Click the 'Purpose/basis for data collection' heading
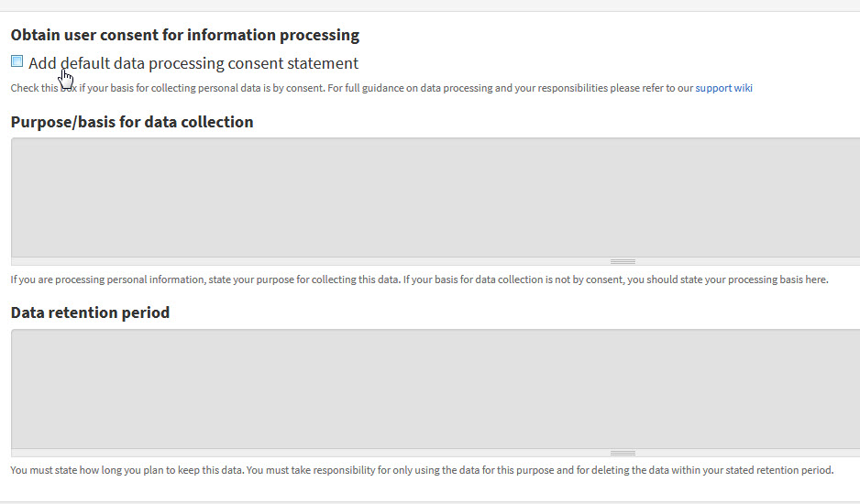Screen dimensions: 860x504 point(132,122)
